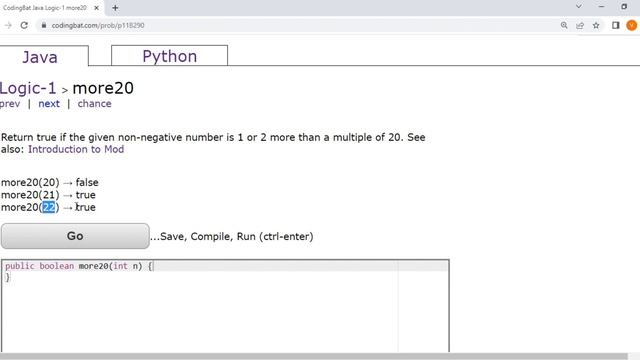Click the more20 problem title
640x360 pixels.
coord(103,88)
